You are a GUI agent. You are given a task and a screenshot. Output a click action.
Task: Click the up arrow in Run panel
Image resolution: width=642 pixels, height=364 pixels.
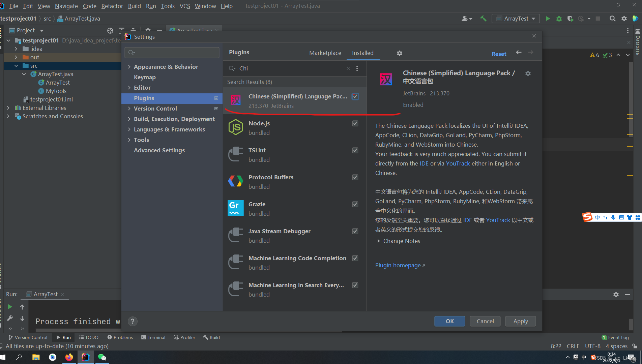pyautogui.click(x=22, y=307)
